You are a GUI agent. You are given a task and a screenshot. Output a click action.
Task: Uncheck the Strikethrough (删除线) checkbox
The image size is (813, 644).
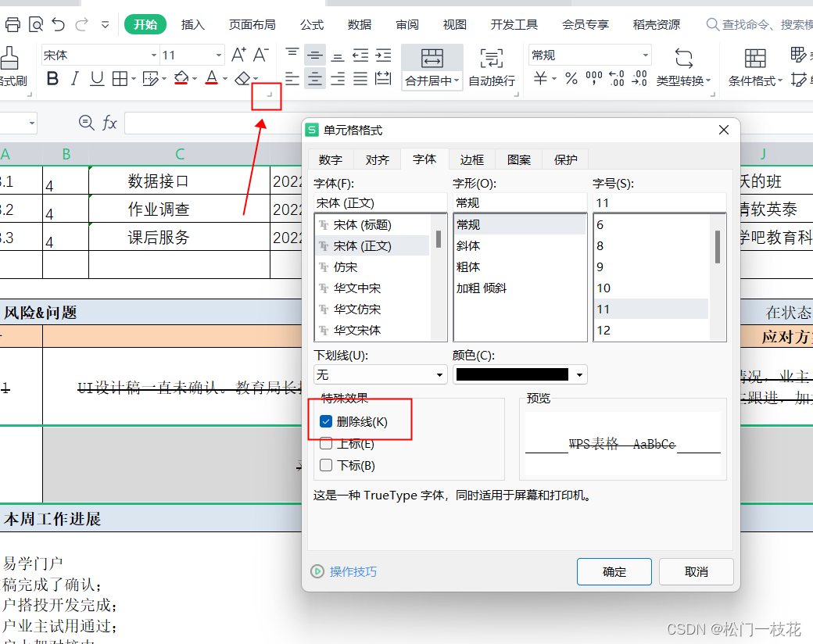(326, 421)
